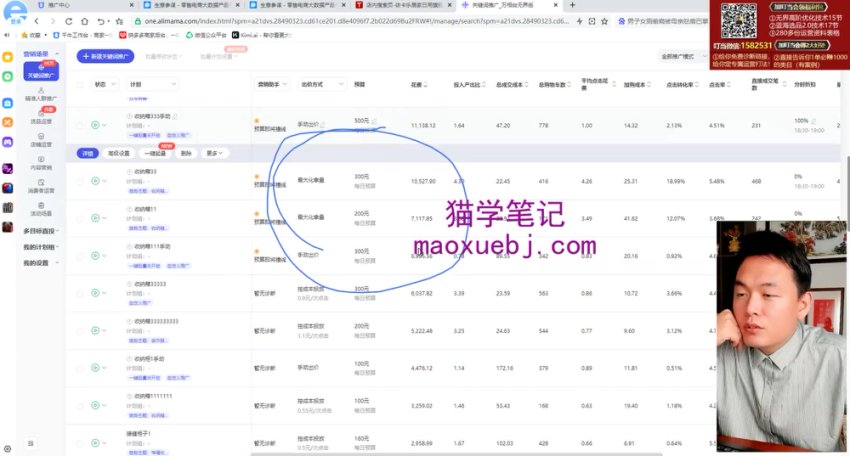Viewport: 850px width, 456px height.
Task: Check the checkbox for plan 收纳箱333手动
Action: coord(80,125)
